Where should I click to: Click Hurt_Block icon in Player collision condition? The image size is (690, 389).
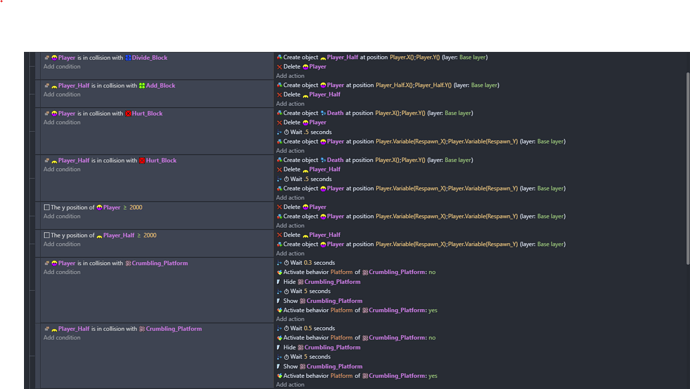coord(128,114)
